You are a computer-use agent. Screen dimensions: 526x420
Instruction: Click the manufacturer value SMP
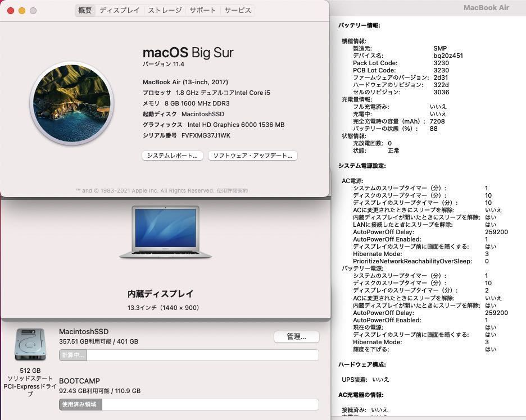pyautogui.click(x=440, y=48)
